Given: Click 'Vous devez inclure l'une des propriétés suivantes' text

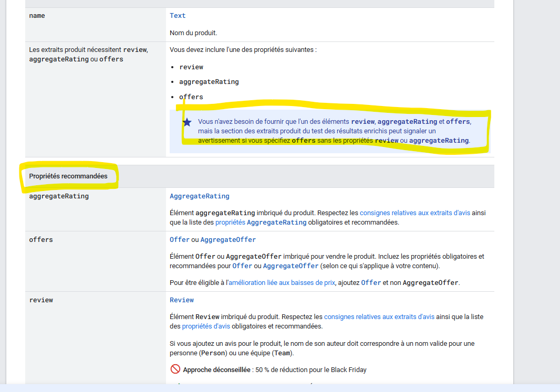Looking at the screenshot, I should coord(243,50).
